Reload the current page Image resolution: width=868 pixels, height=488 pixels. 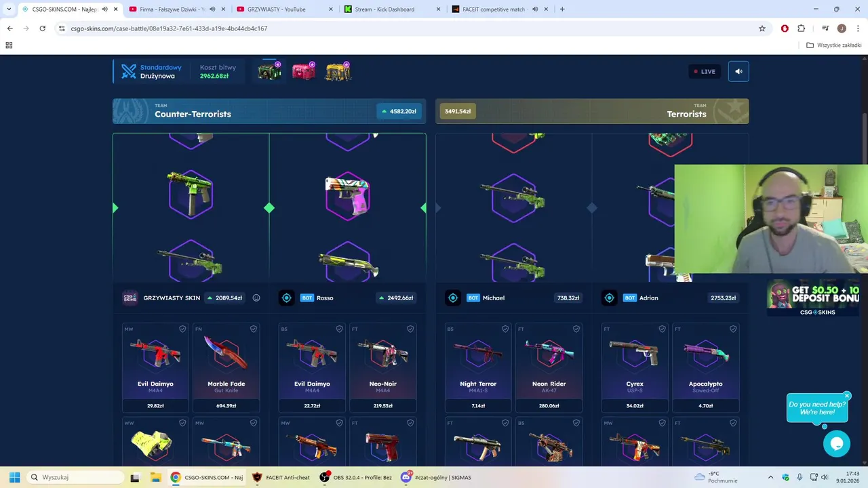pyautogui.click(x=42, y=28)
